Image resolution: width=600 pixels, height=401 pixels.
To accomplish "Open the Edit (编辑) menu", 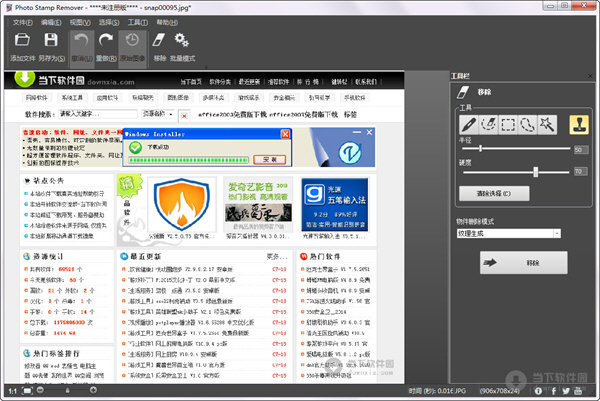I will pyautogui.click(x=51, y=23).
